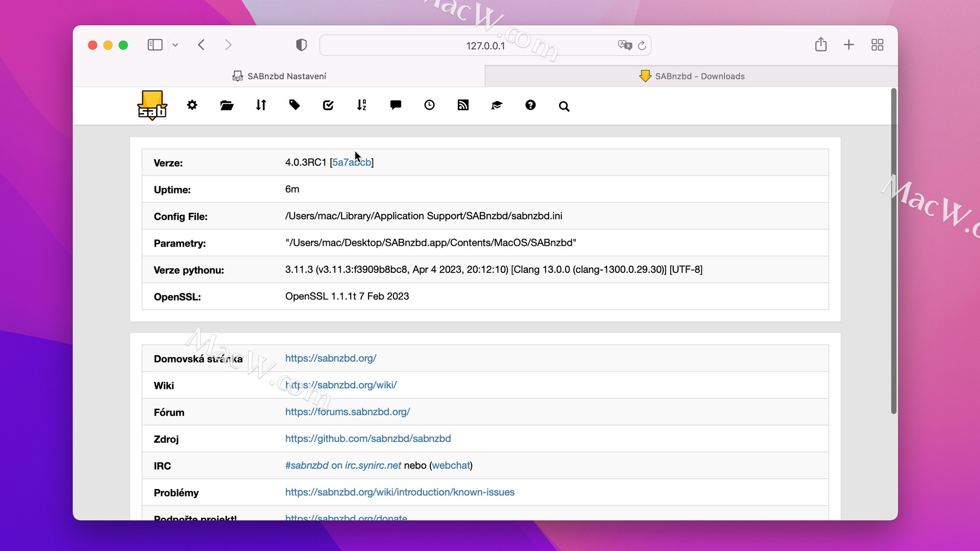Go forward with Safari forward arrow
The width and height of the screenshot is (980, 551).
pyautogui.click(x=228, y=45)
